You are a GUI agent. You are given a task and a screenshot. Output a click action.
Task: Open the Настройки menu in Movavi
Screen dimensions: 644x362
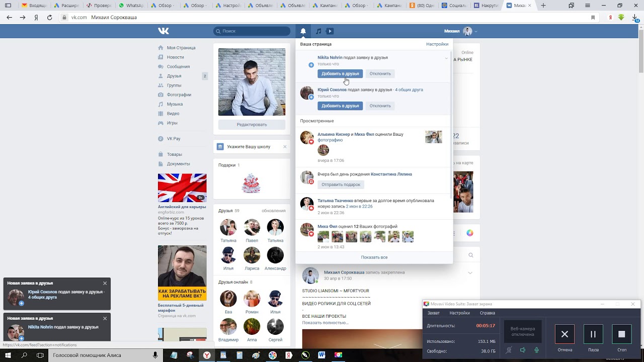[x=459, y=313]
